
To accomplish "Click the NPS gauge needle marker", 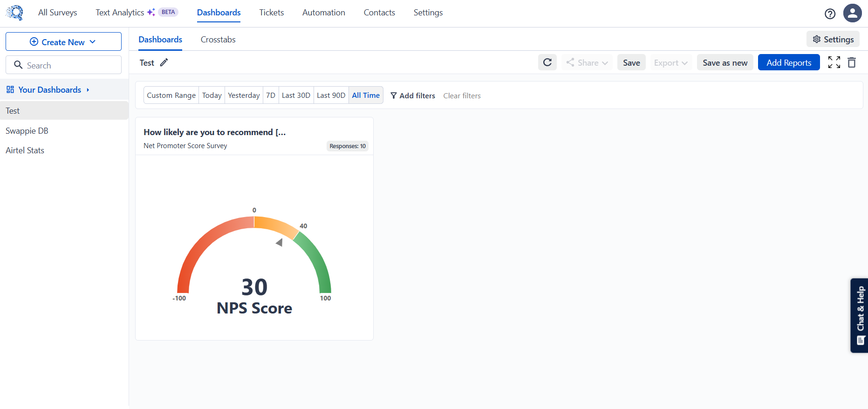I will point(279,242).
